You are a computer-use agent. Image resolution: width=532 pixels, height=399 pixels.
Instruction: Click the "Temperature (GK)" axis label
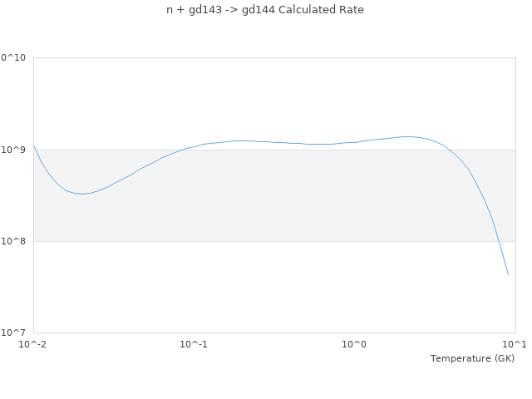click(472, 358)
